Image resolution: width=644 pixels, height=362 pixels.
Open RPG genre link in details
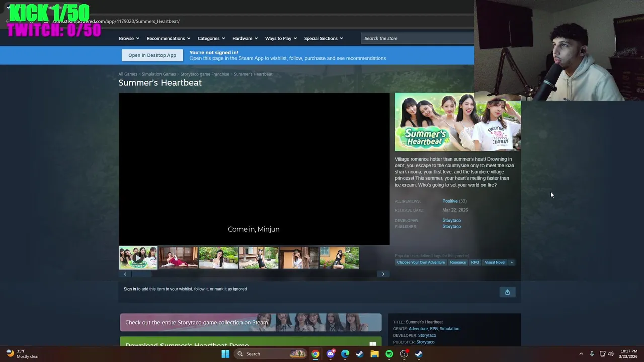434,329
